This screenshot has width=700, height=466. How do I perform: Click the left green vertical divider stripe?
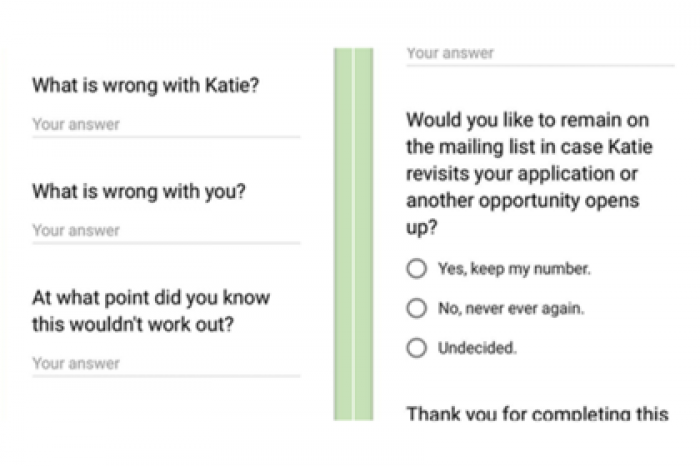[343, 234]
